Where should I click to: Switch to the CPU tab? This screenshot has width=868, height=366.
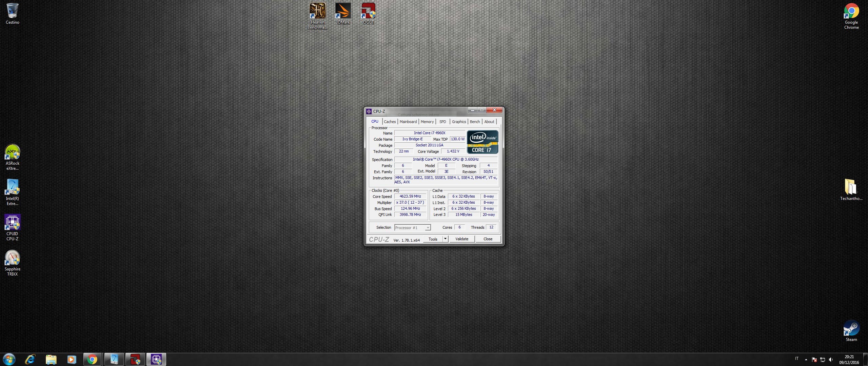pos(375,121)
